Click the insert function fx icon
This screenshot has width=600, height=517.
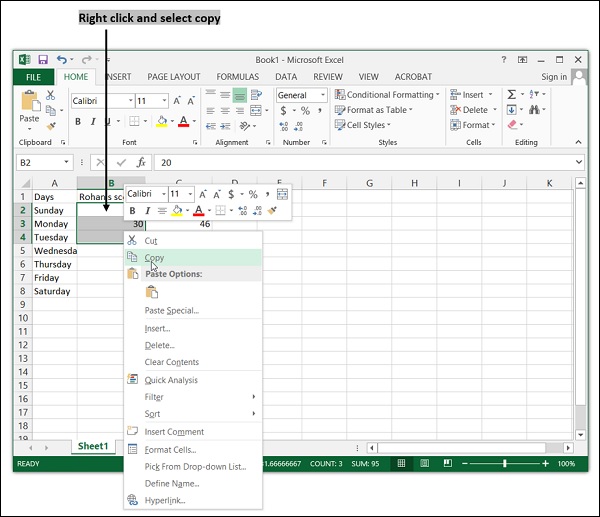tap(141, 162)
